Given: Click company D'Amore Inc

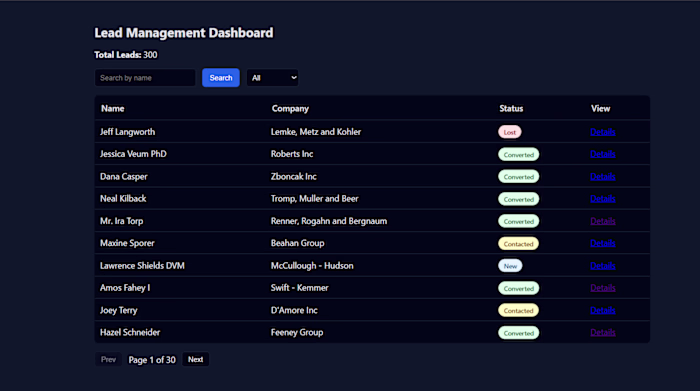Looking at the screenshot, I should pos(294,310).
